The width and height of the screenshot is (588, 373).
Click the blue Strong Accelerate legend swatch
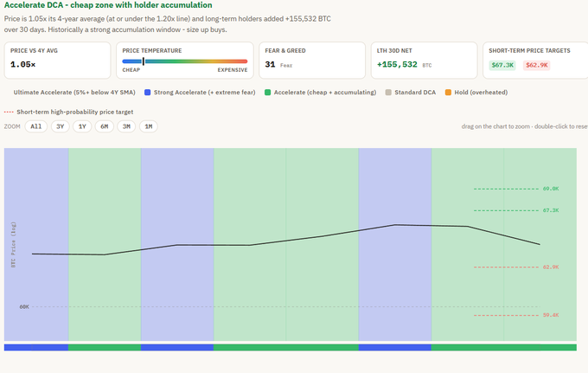[x=147, y=93]
